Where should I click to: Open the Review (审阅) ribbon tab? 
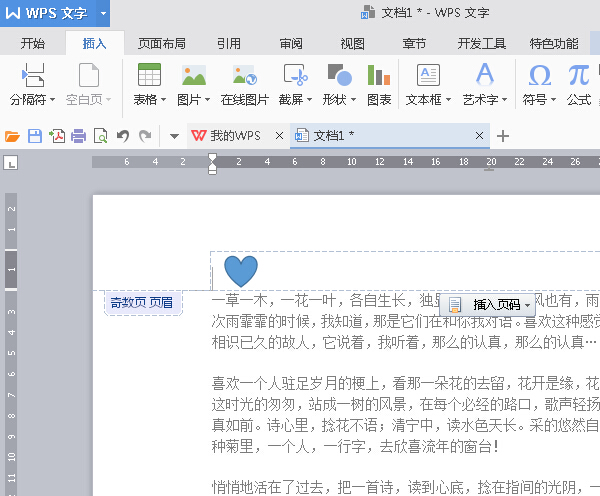coord(291,43)
